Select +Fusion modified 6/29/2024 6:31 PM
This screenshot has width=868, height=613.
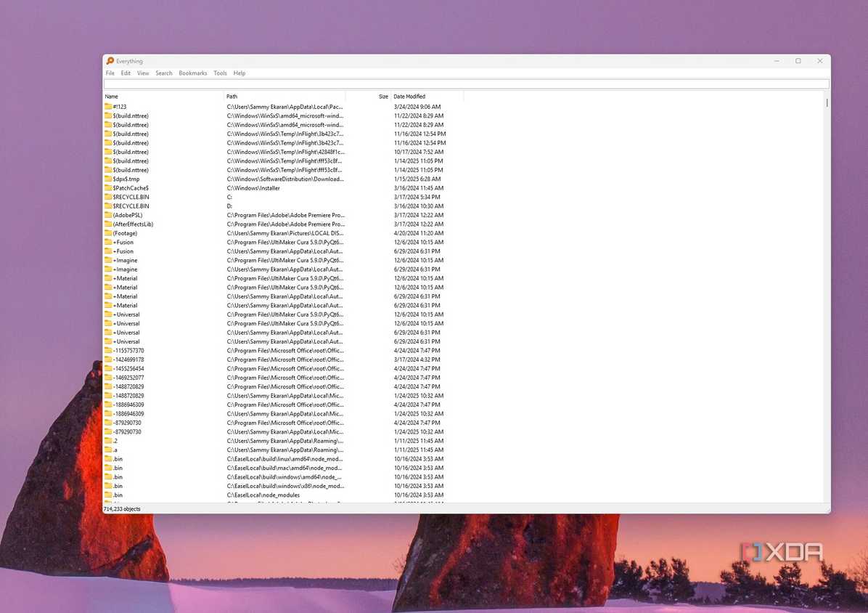pos(123,251)
